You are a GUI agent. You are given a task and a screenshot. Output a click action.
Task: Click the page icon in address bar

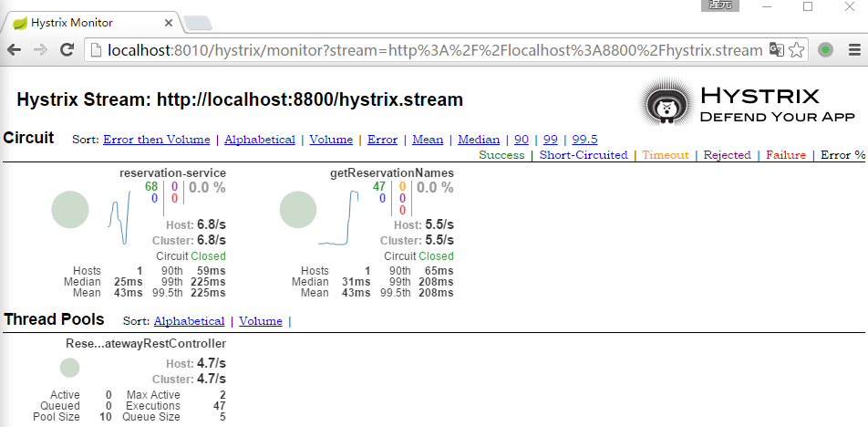coord(97,50)
